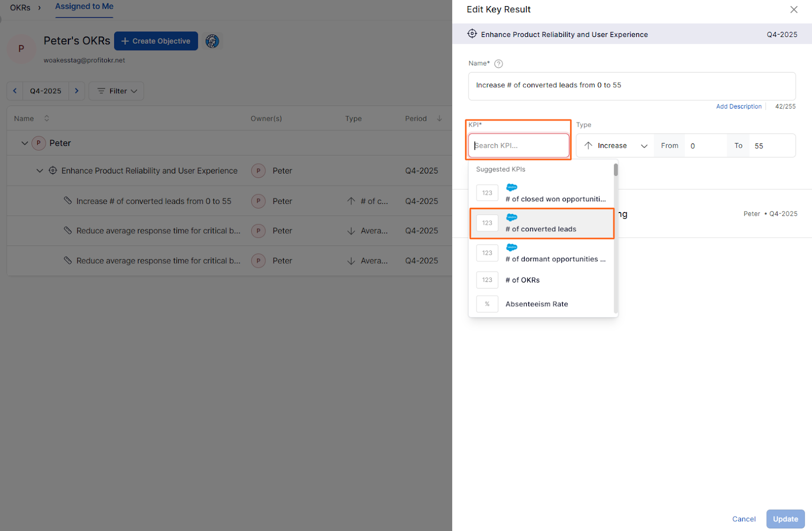Image resolution: width=812 pixels, height=531 pixels.
Task: Click Salesforce icon above # of dormant opportunities
Action: (512, 247)
